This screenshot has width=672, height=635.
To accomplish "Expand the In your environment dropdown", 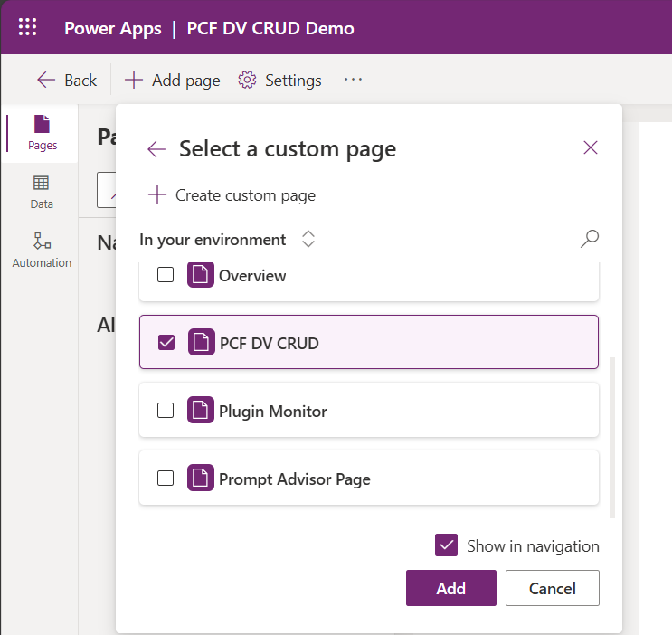I will tap(308, 240).
